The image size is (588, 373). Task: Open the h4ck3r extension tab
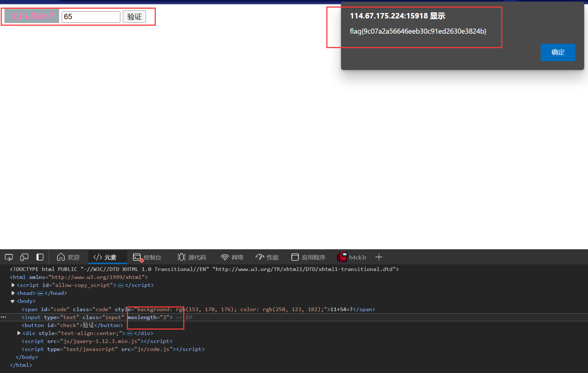click(x=352, y=257)
